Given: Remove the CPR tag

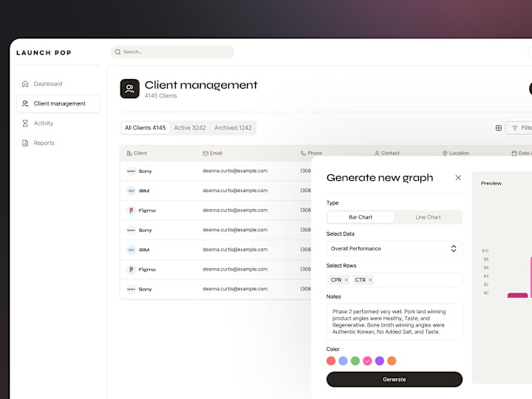Looking at the screenshot, I should point(346,280).
